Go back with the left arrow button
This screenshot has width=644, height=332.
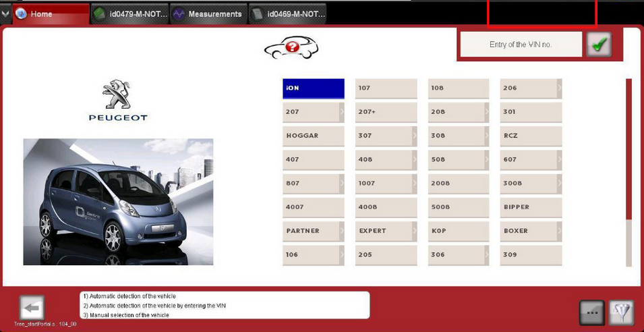point(32,308)
